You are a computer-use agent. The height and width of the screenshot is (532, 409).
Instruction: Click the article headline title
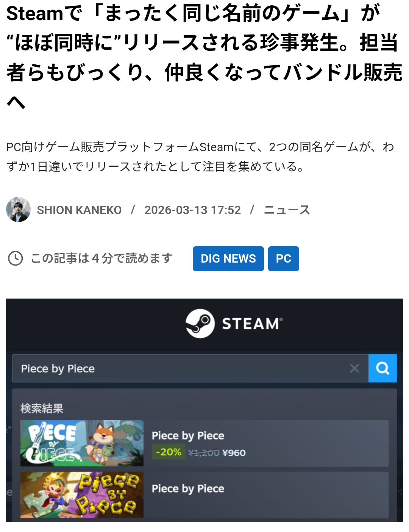[x=204, y=57]
